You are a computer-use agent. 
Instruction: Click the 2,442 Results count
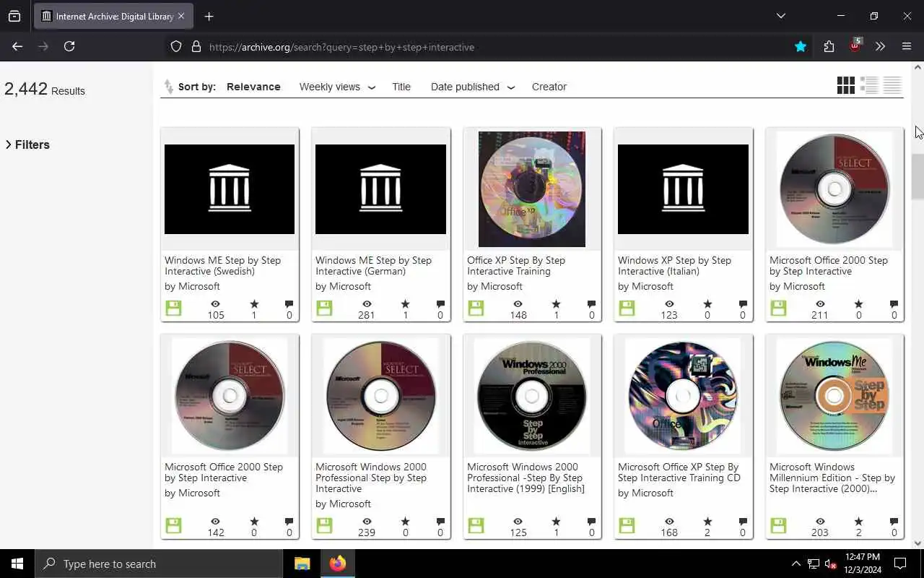tap(45, 89)
